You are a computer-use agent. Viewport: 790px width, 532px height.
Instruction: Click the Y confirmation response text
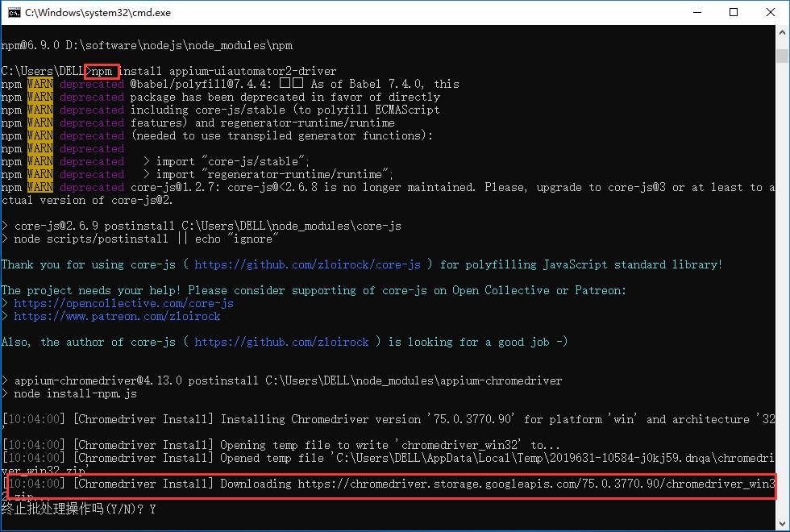150,509
